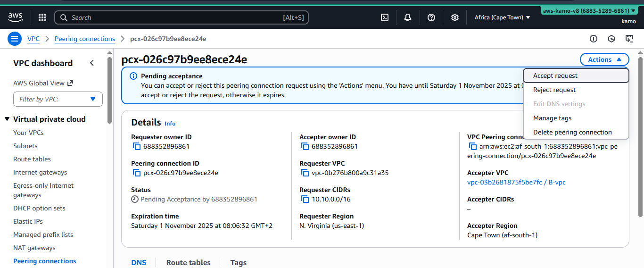Open Route tables in sidebar
The width and height of the screenshot is (644, 268).
pyautogui.click(x=32, y=159)
